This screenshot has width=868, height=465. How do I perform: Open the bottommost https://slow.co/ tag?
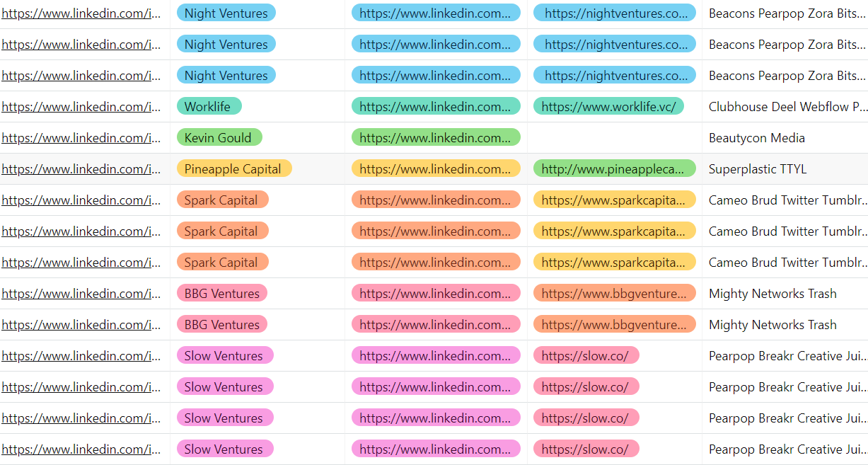[x=586, y=449]
